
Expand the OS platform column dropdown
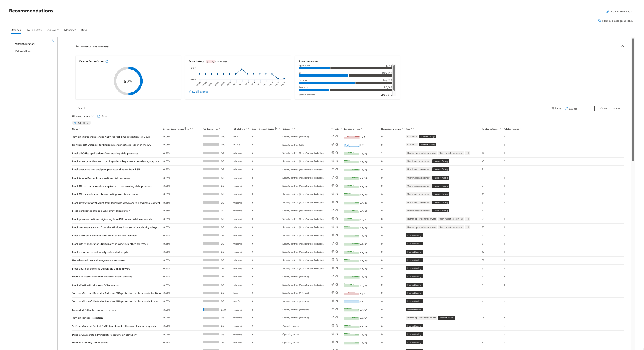[248, 129]
